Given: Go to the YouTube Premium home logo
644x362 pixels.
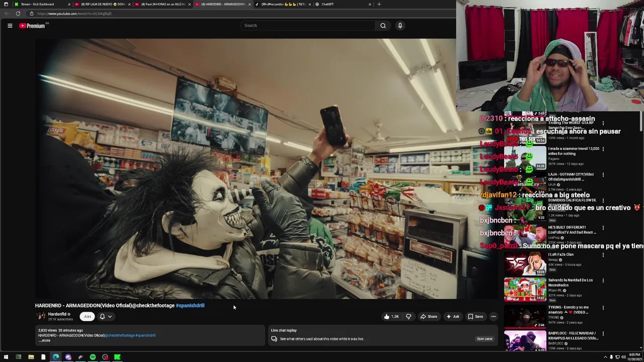Looking at the screenshot, I should [x=33, y=26].
